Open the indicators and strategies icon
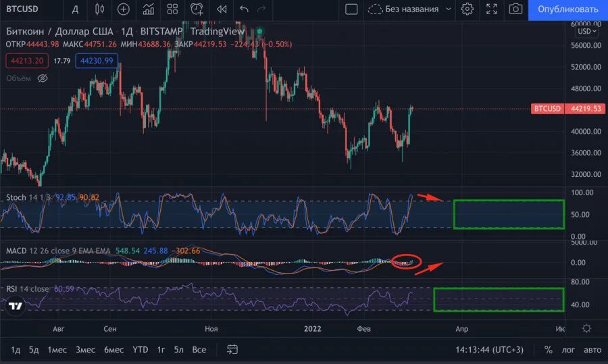 coord(148,9)
